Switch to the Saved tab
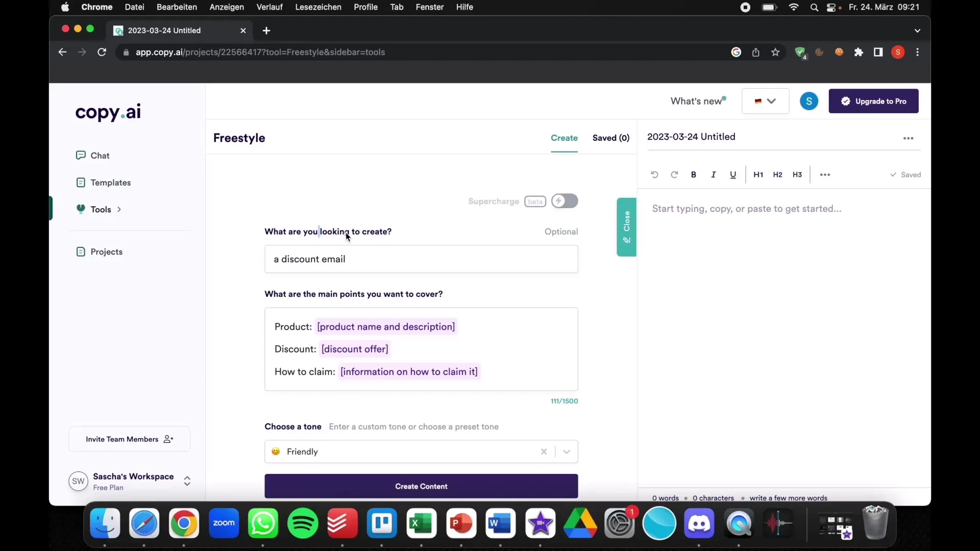This screenshot has height=551, width=980. coord(610,138)
